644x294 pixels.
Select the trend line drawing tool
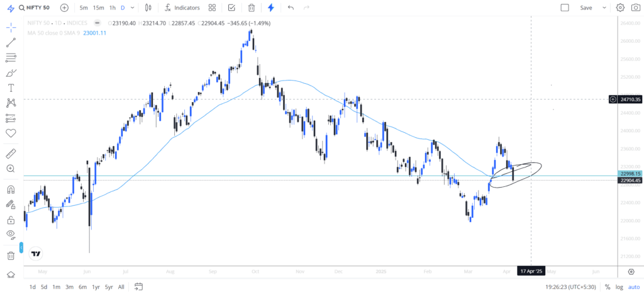click(11, 42)
